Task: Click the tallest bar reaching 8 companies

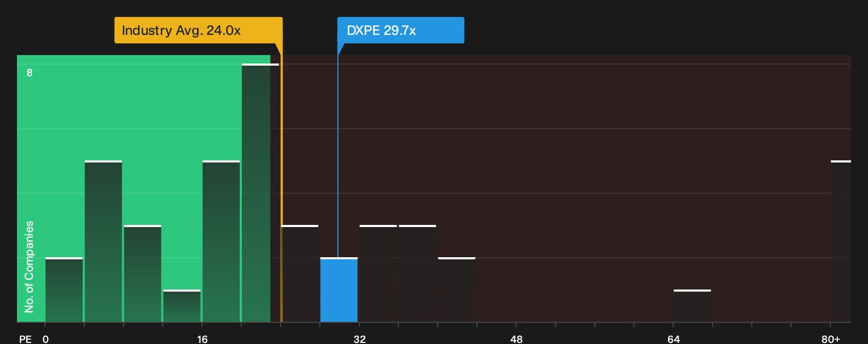Action: (x=260, y=193)
